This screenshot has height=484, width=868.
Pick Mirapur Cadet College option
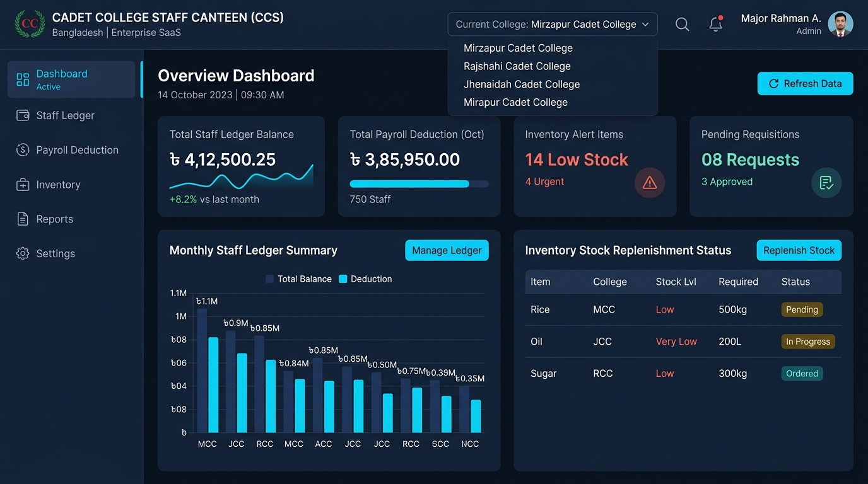pyautogui.click(x=515, y=102)
